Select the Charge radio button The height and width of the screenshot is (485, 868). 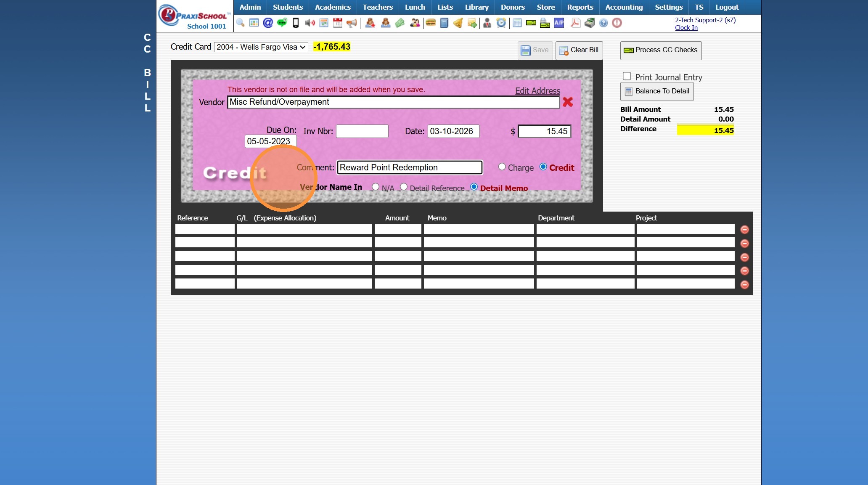click(502, 167)
